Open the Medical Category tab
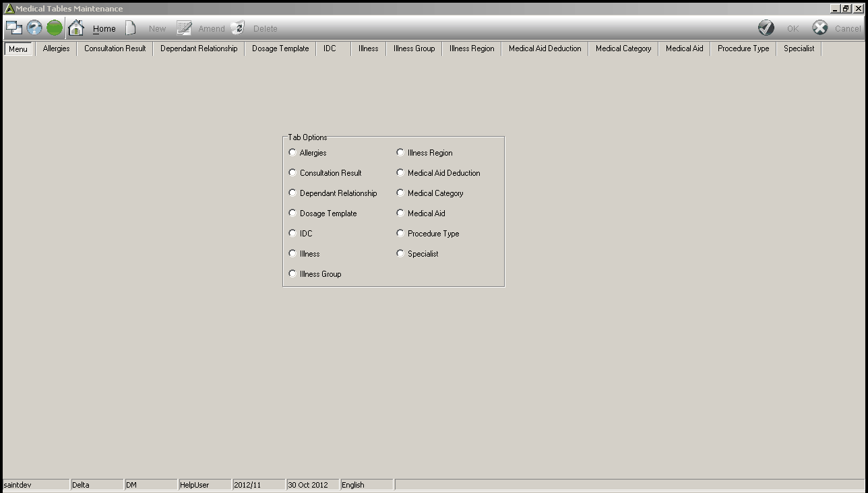The width and height of the screenshot is (868, 493). click(x=623, y=48)
